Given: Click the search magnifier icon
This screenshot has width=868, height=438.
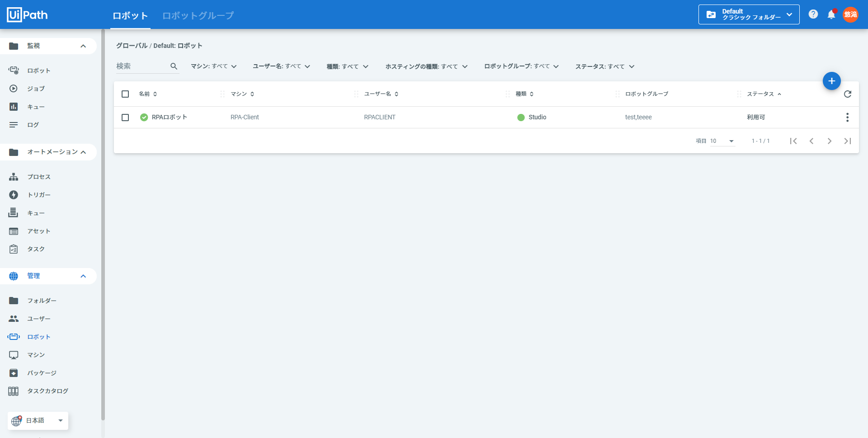Looking at the screenshot, I should point(174,66).
